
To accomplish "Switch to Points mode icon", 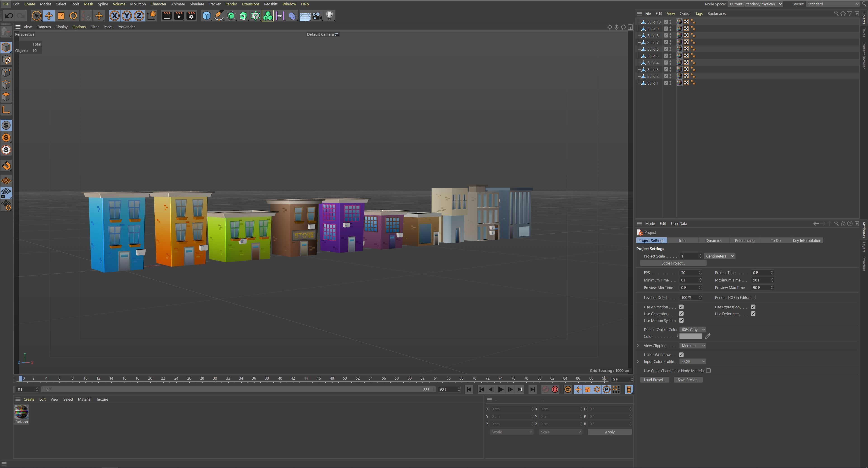I will click(6, 72).
